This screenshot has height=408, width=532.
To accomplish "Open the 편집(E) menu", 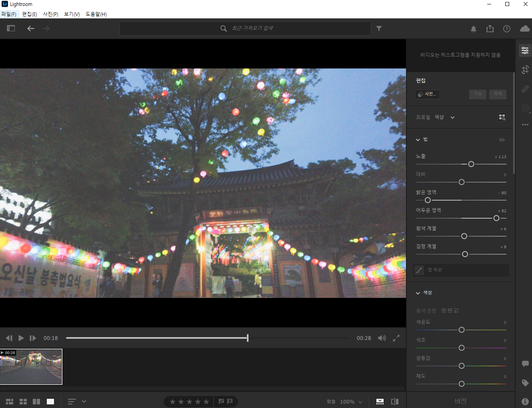I will (x=30, y=14).
